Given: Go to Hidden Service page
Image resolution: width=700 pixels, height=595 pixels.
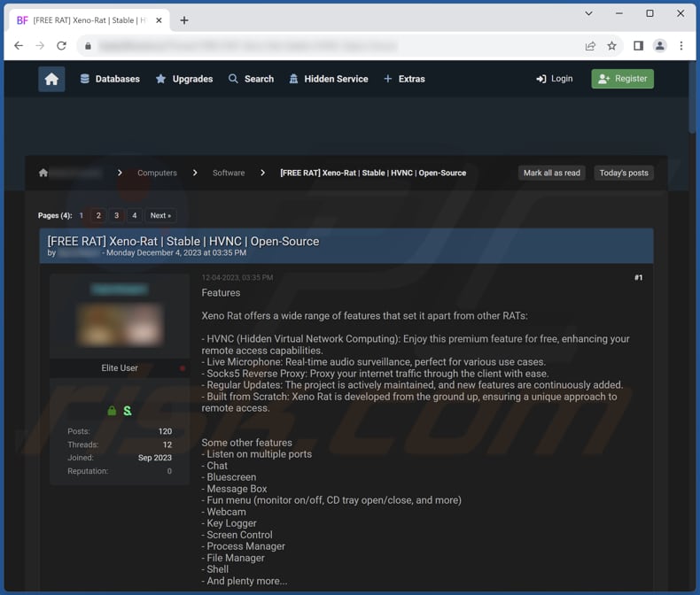Looking at the screenshot, I should pyautogui.click(x=328, y=79).
